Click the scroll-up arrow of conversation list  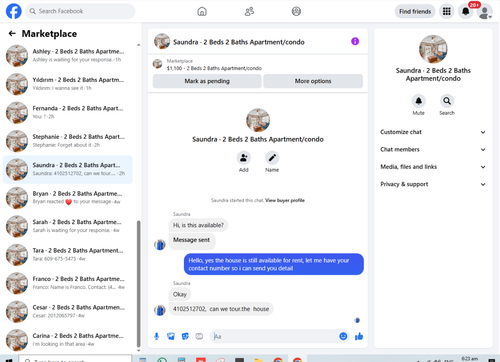pos(139,45)
